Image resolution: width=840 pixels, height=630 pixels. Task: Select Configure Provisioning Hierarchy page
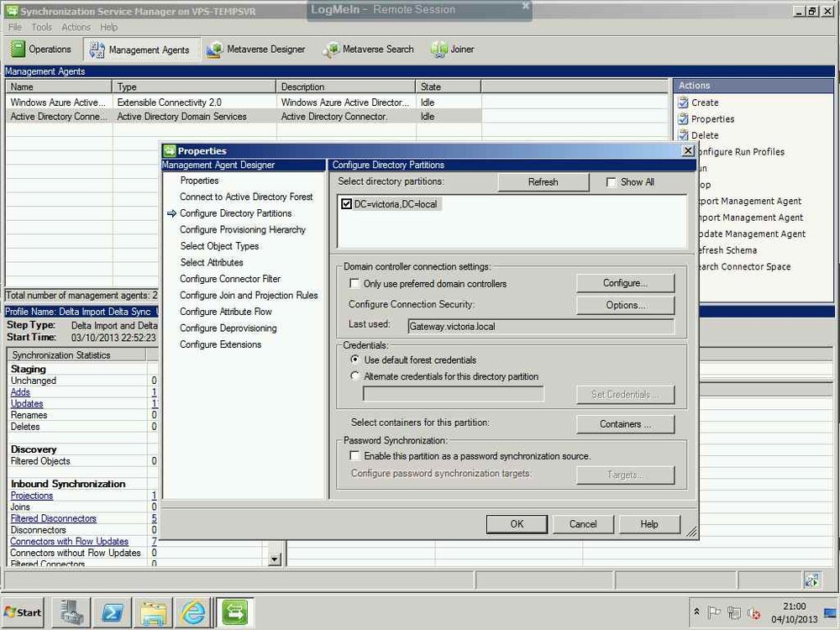pos(243,229)
